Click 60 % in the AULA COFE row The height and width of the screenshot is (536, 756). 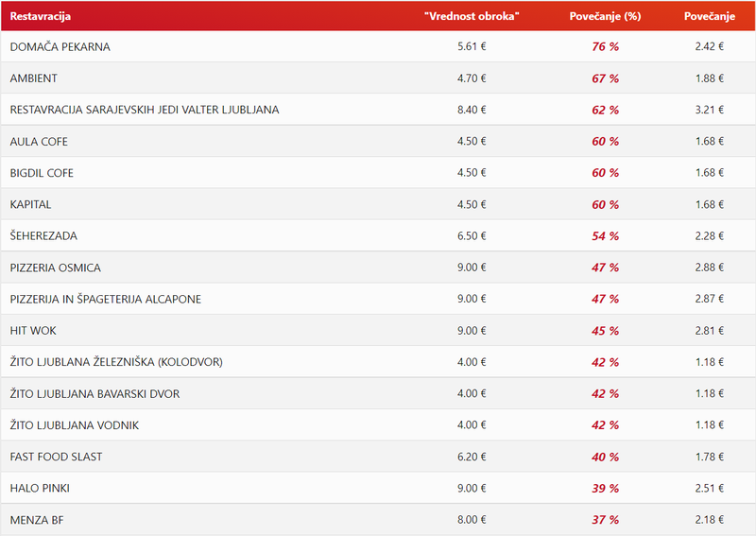coord(605,142)
